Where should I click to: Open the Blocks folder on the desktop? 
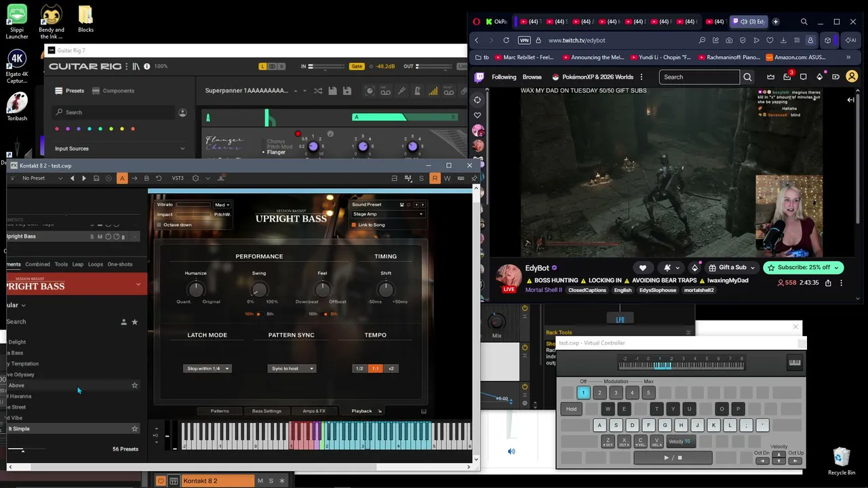[x=85, y=20]
